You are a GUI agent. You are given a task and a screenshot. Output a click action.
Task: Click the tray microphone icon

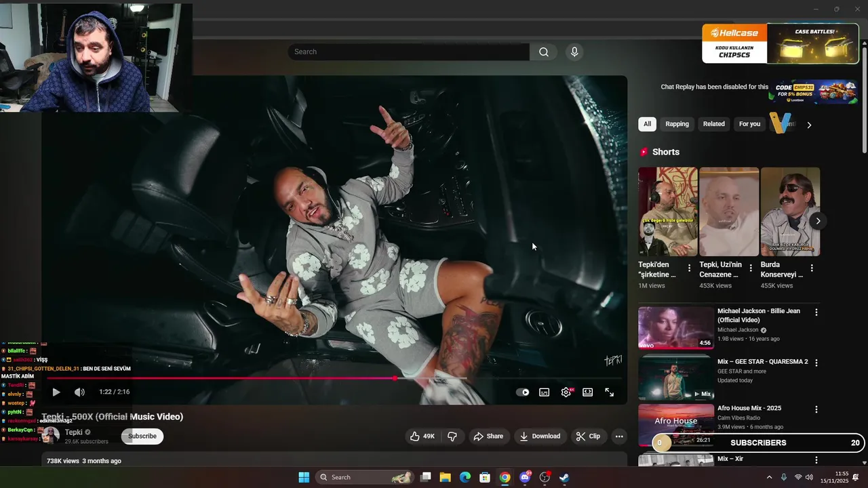[784, 477]
